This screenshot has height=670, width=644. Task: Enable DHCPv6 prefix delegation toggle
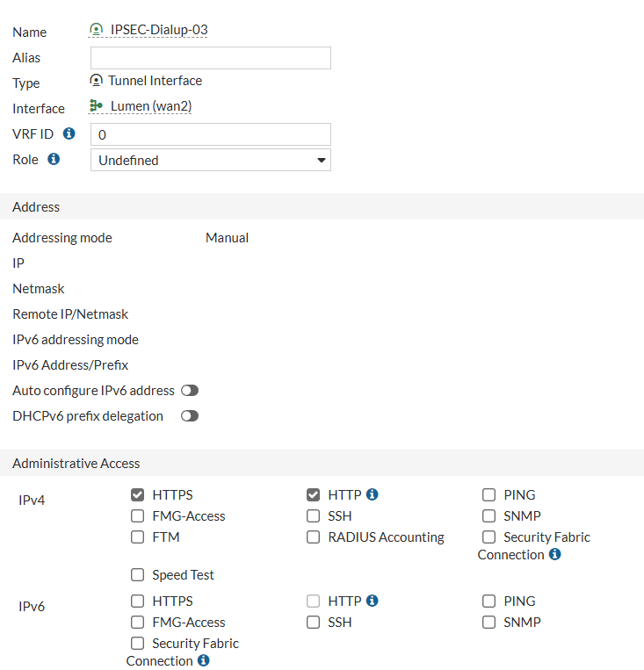tap(189, 416)
